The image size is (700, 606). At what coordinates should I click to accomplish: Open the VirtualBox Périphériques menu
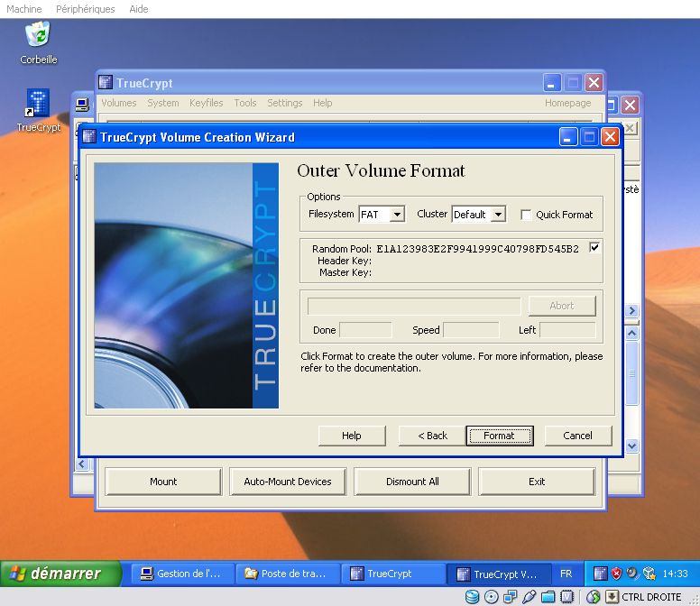(86, 9)
